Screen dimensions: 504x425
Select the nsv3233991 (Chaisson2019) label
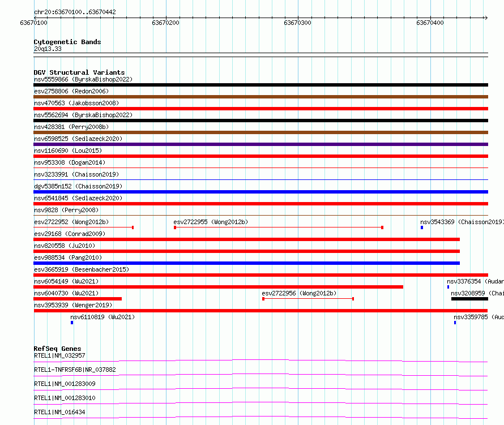click(76, 174)
